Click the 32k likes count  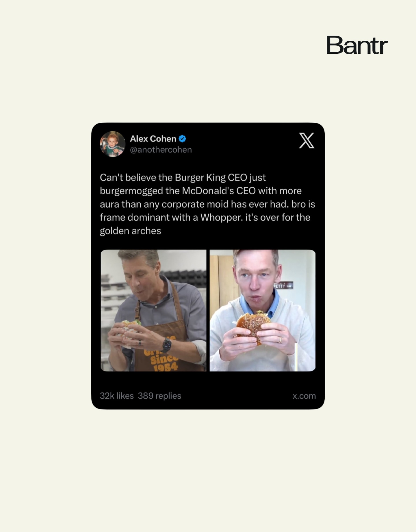[x=117, y=396]
